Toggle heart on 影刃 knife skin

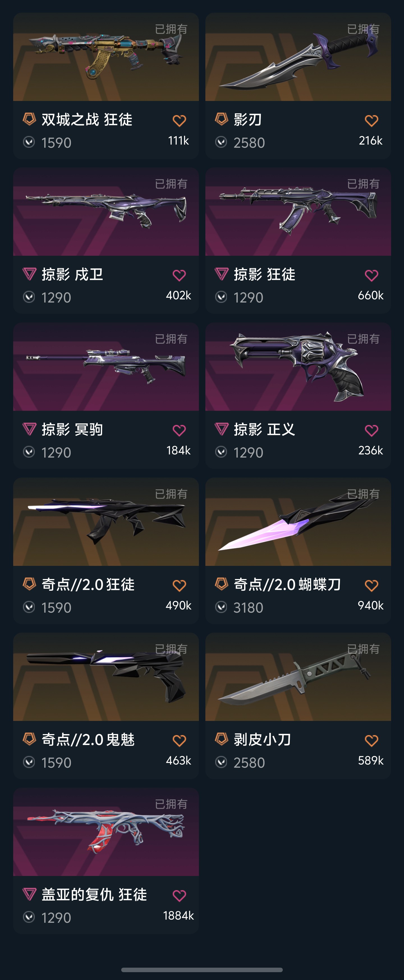(x=371, y=121)
